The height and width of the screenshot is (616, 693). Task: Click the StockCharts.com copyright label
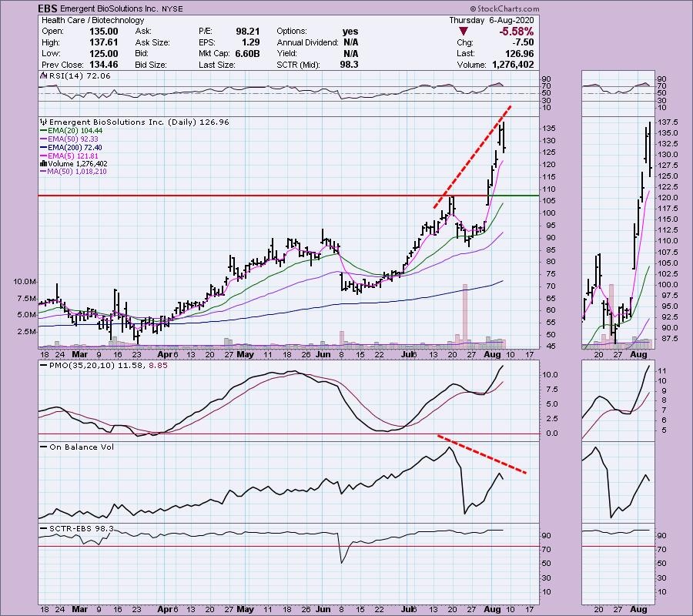coord(504,8)
